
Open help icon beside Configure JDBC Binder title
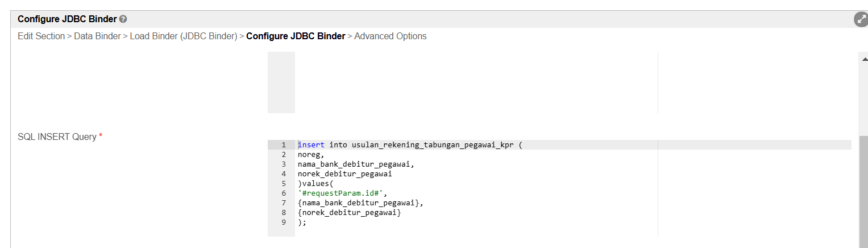[x=123, y=19]
